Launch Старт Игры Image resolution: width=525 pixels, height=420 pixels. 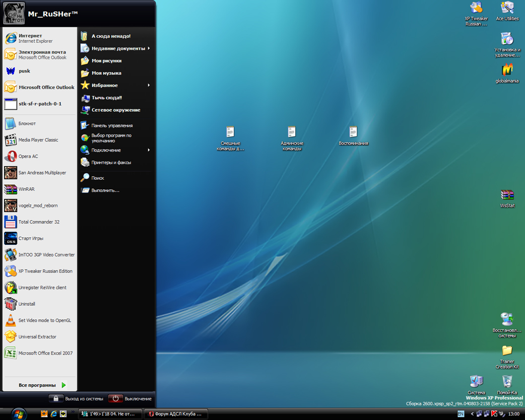coord(39,238)
